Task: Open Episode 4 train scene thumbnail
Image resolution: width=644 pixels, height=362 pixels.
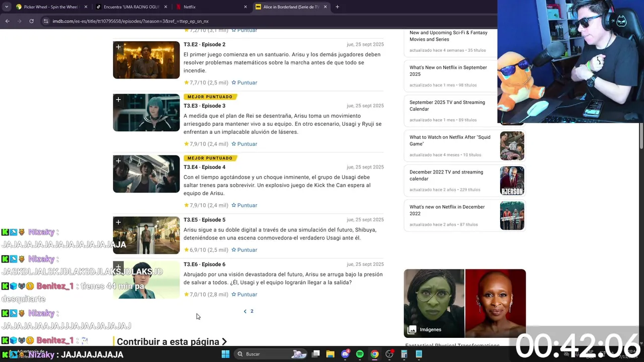Action: click(146, 174)
